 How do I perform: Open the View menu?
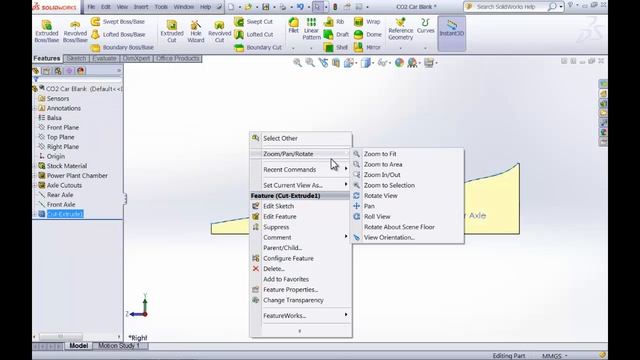(x=122, y=7)
